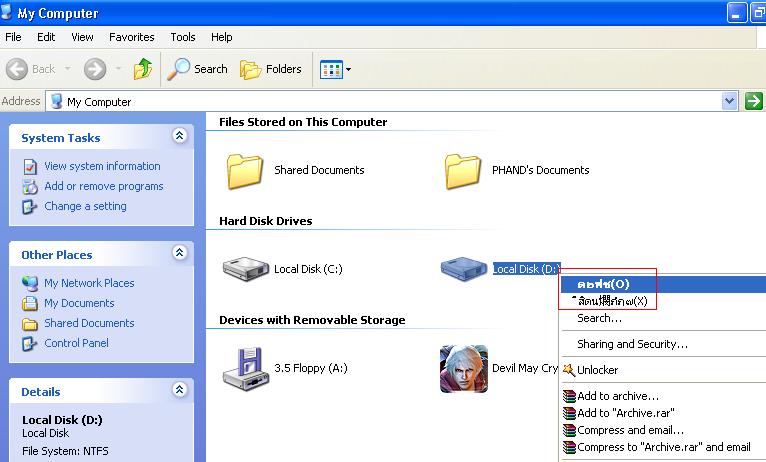
Task: Choose Add to "Archive.rar" menu entry
Action: pyautogui.click(x=663, y=413)
